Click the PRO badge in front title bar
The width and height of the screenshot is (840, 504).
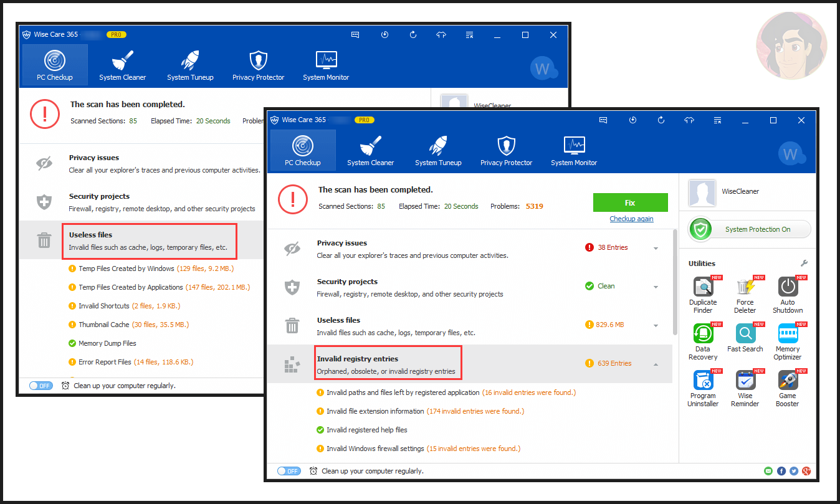pyautogui.click(x=365, y=120)
